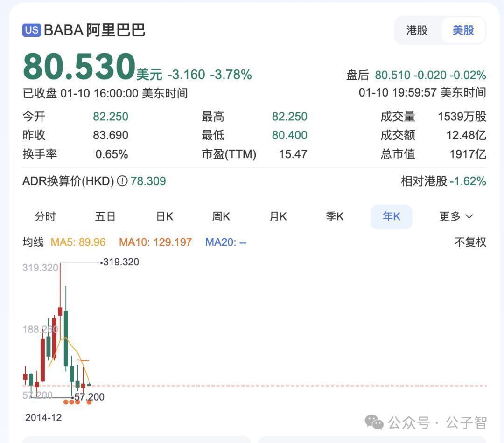This screenshot has height=443, width=504.
Task: Click the 01-10 19:59:57 after-hours timestamp
Action: pos(422,92)
